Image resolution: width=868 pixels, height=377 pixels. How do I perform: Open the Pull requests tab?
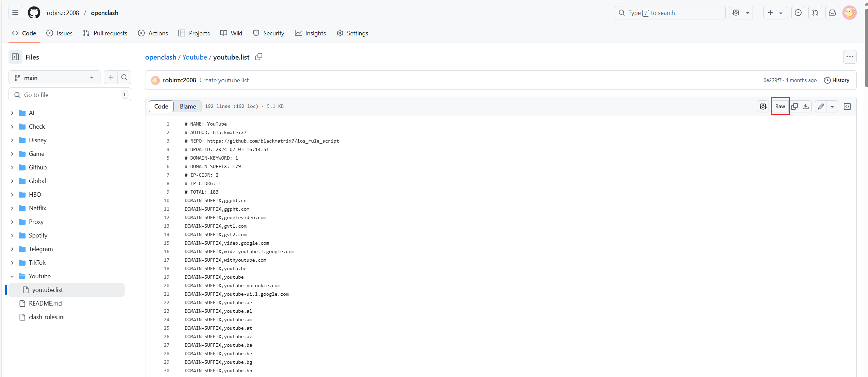click(x=105, y=33)
